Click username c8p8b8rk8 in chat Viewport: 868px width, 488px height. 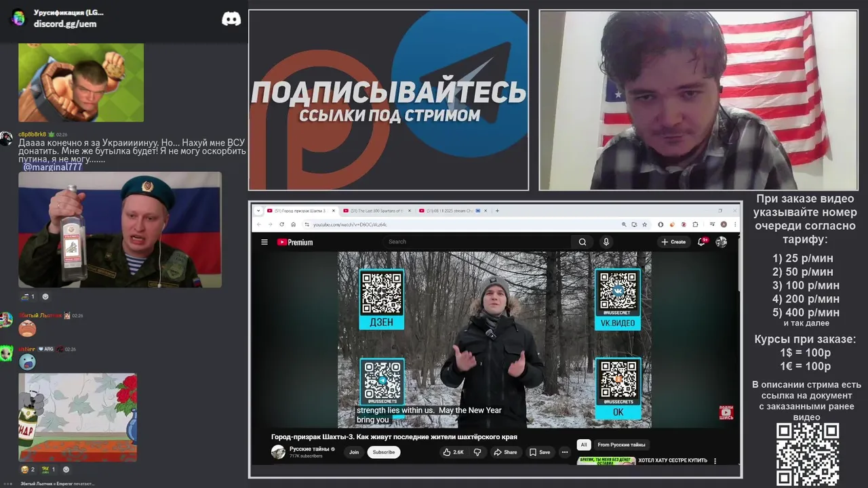(32, 134)
